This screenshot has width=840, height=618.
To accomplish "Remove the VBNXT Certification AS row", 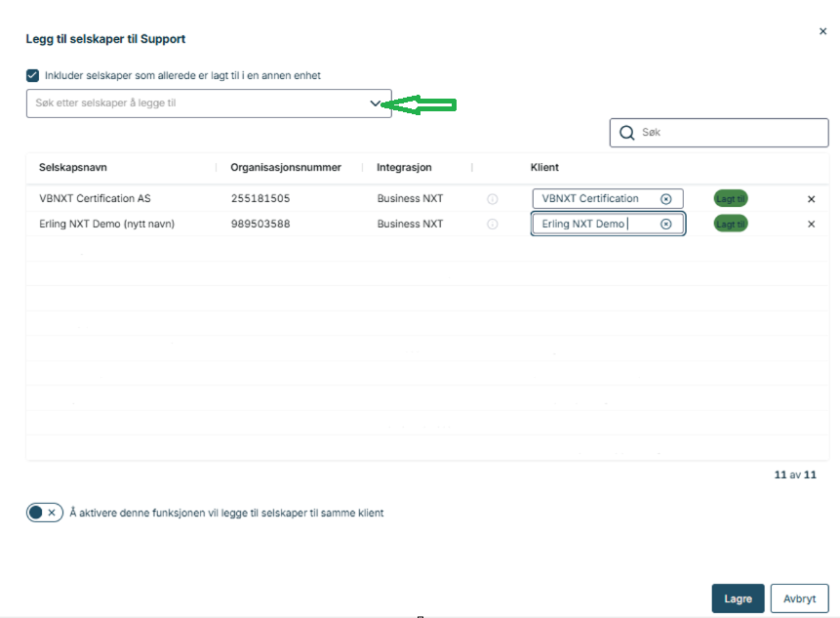I will tap(811, 199).
